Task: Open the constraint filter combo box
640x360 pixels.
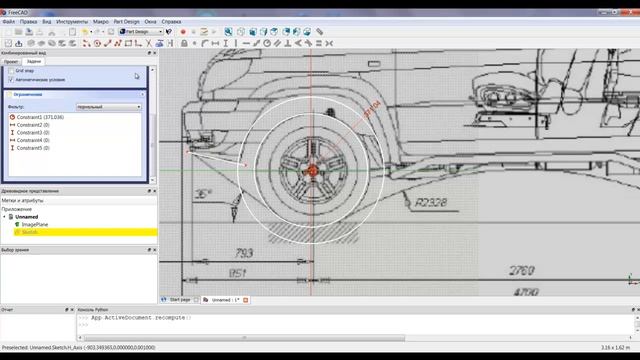Action: pos(109,107)
